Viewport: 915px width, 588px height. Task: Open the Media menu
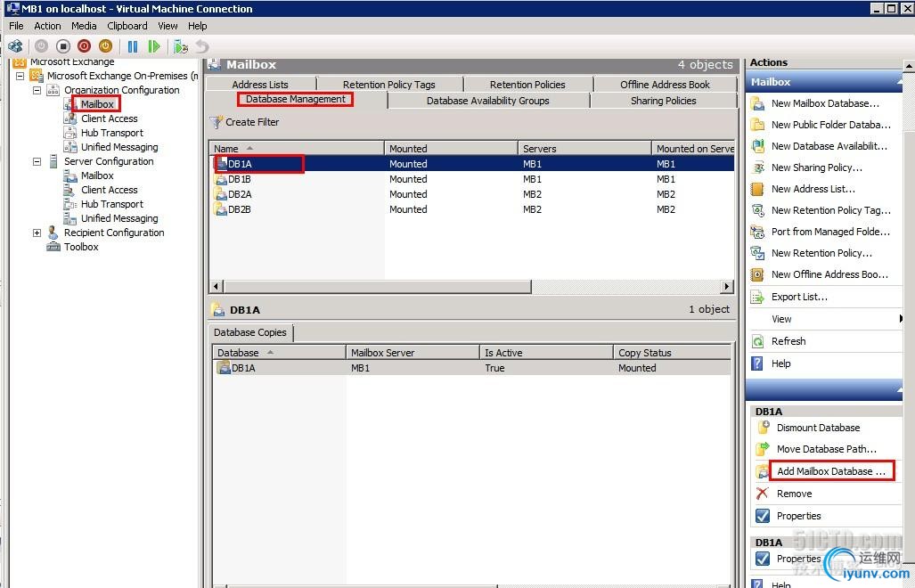click(84, 26)
